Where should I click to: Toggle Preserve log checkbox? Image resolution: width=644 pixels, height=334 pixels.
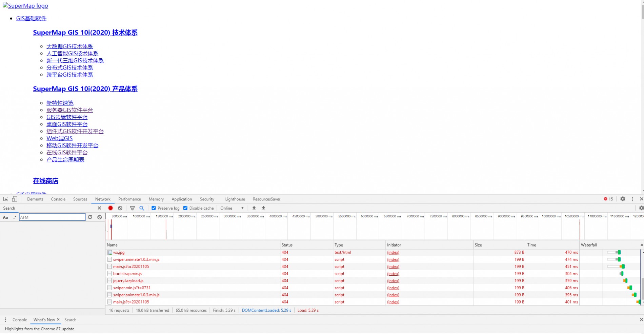(x=154, y=208)
